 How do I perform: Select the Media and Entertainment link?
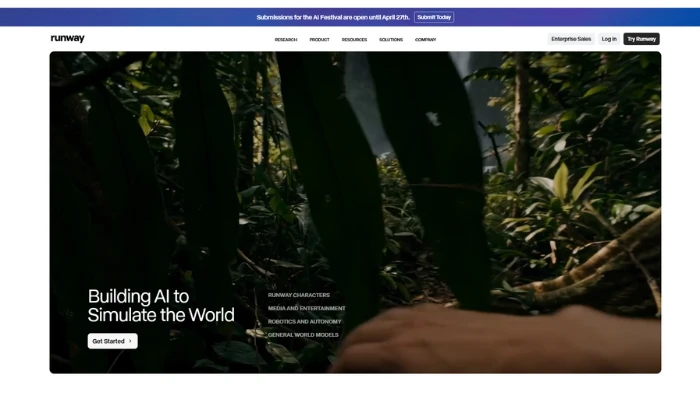coord(306,308)
